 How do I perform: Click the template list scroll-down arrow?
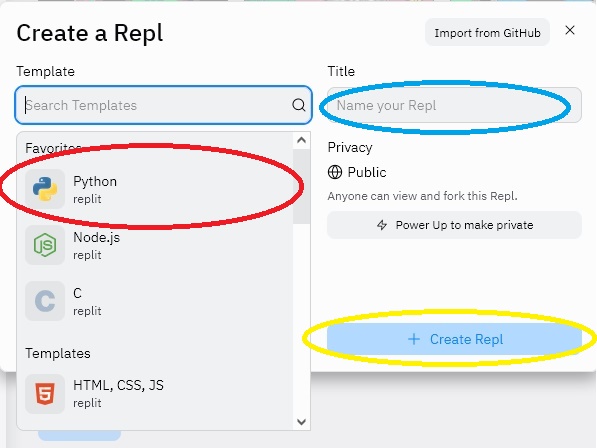pyautogui.click(x=302, y=422)
